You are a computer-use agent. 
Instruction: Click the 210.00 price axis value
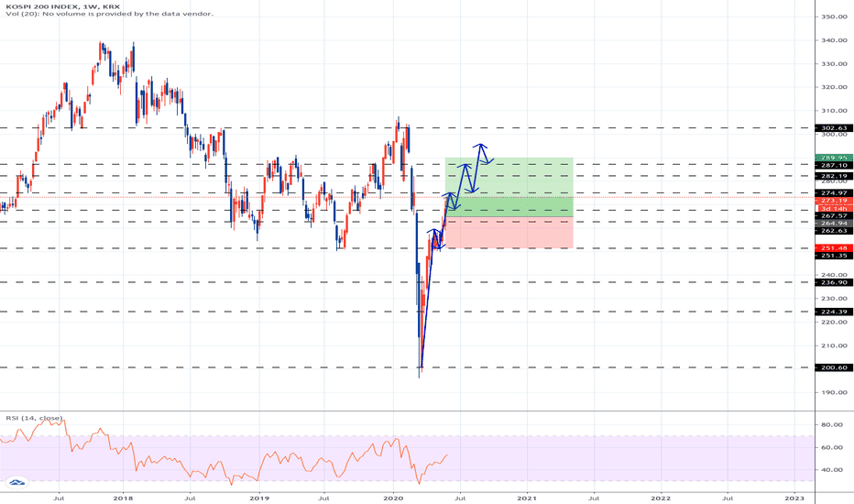point(835,345)
